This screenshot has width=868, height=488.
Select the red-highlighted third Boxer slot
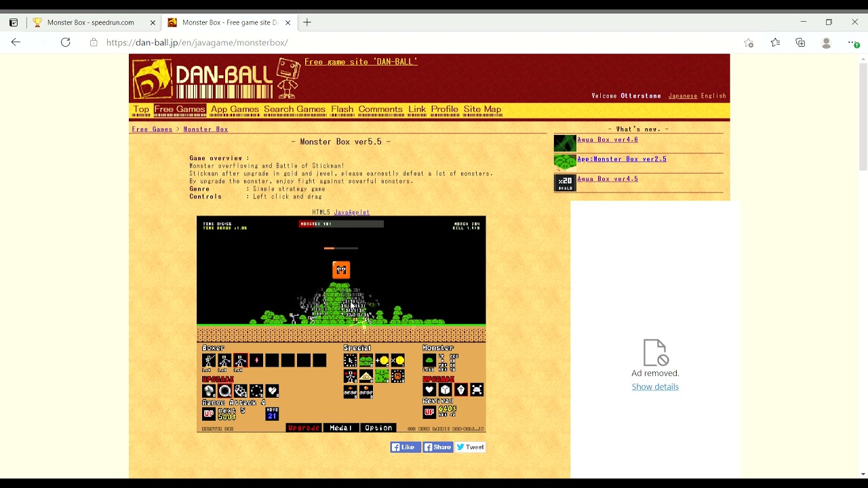[241, 360]
